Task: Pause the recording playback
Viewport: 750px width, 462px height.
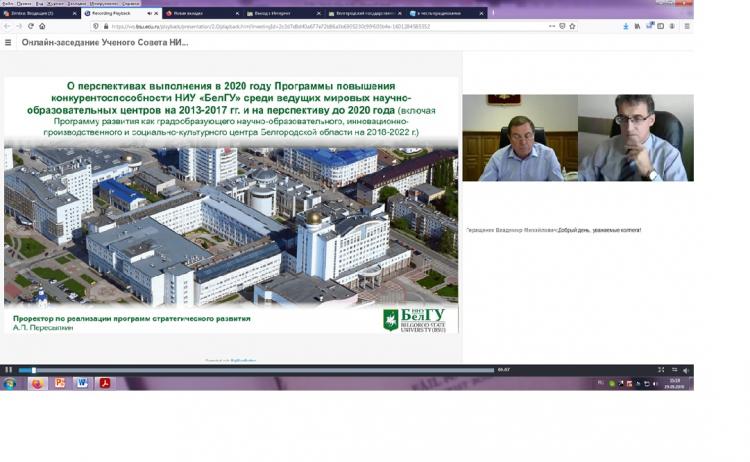Action: (x=8, y=370)
